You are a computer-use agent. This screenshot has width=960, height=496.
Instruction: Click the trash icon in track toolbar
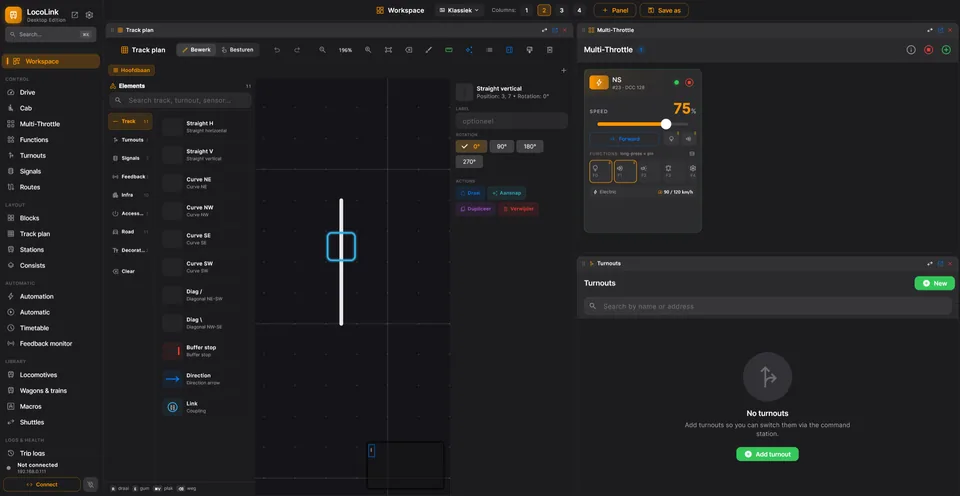tap(550, 50)
